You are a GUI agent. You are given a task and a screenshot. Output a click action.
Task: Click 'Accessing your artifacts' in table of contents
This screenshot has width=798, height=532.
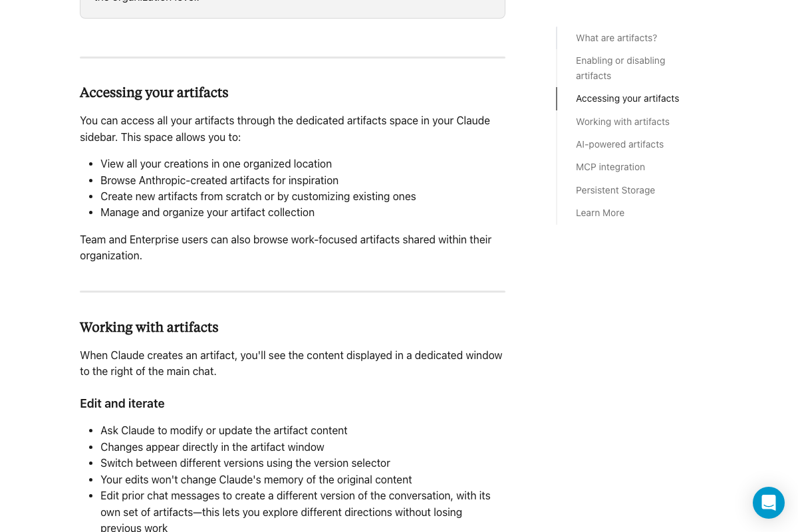coord(627,98)
